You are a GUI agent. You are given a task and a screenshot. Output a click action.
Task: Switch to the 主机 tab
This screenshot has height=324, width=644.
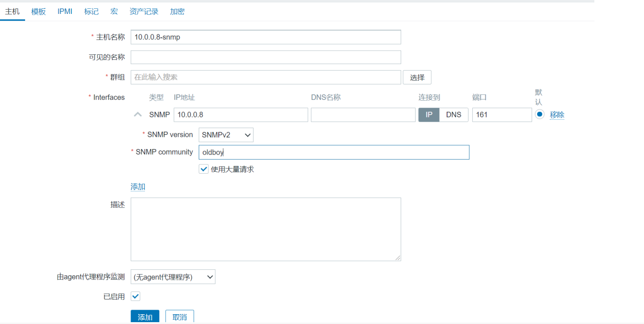[x=12, y=12]
